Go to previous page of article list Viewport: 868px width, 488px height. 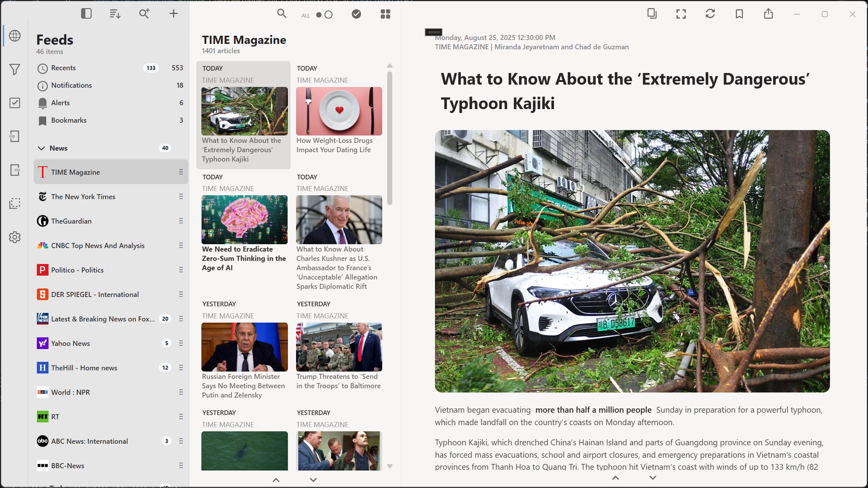pos(276,480)
